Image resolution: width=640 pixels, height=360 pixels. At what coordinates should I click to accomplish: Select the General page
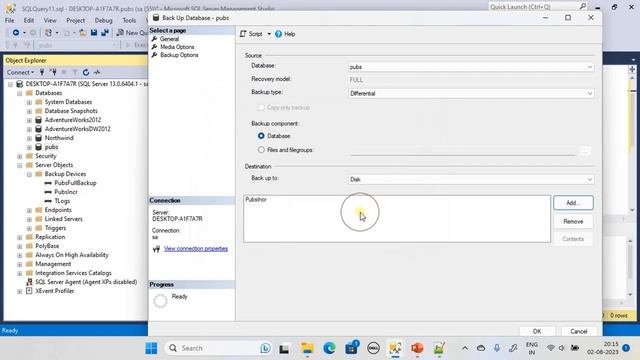click(169, 39)
